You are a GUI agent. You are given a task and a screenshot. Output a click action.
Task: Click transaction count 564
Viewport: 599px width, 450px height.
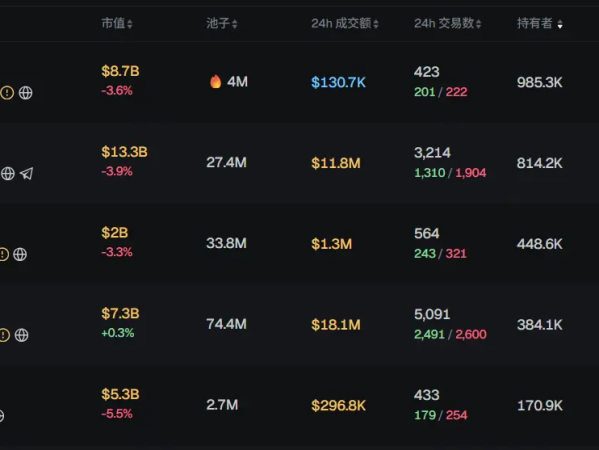coord(427,233)
